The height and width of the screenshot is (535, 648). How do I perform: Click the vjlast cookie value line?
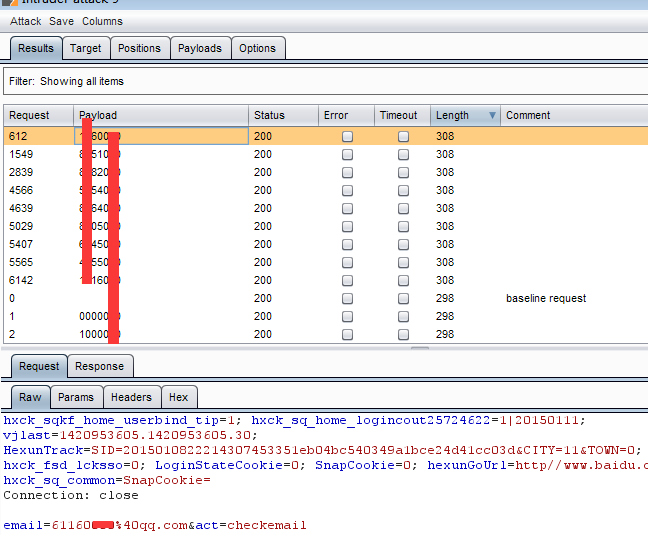click(x=130, y=435)
